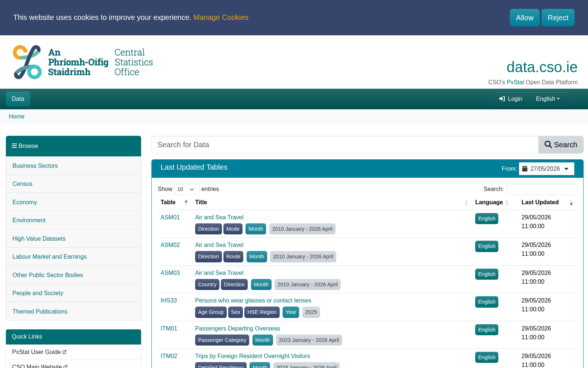Screen dimensions: 588x368
Task: Open table ITM01
Action: 169,328
